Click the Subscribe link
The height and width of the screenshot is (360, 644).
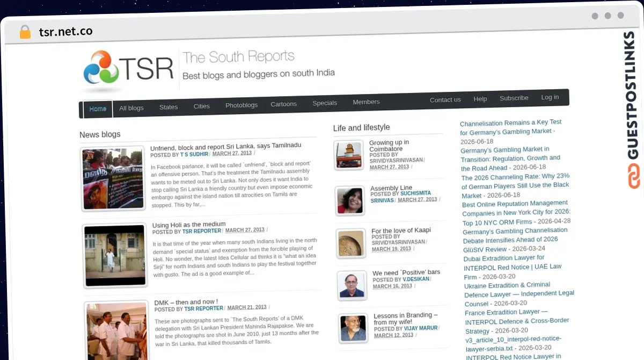point(514,98)
